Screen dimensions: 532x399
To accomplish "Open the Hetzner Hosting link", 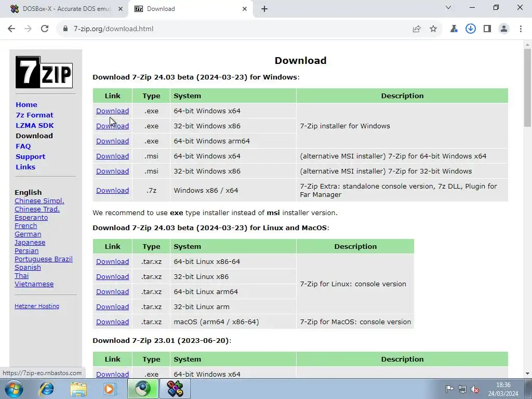I will pos(37,306).
